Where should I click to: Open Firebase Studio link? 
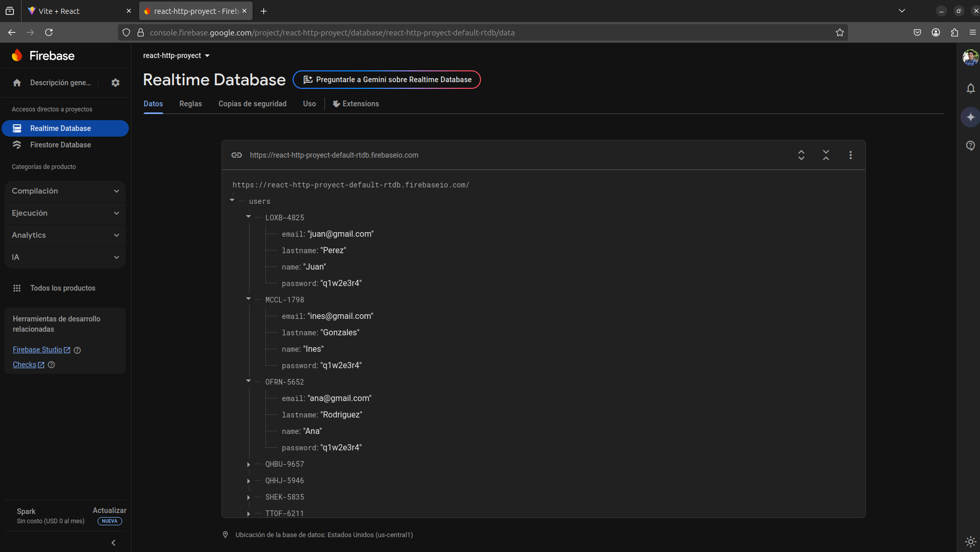point(42,350)
